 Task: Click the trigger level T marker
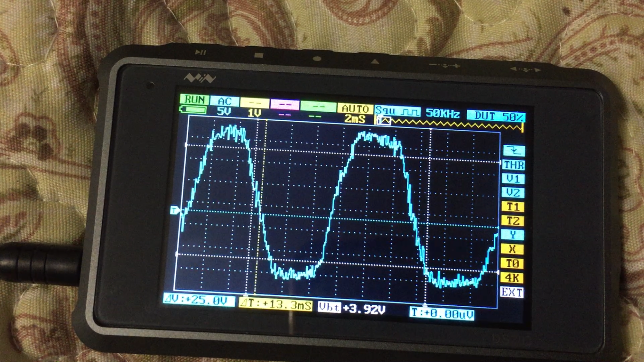175,210
